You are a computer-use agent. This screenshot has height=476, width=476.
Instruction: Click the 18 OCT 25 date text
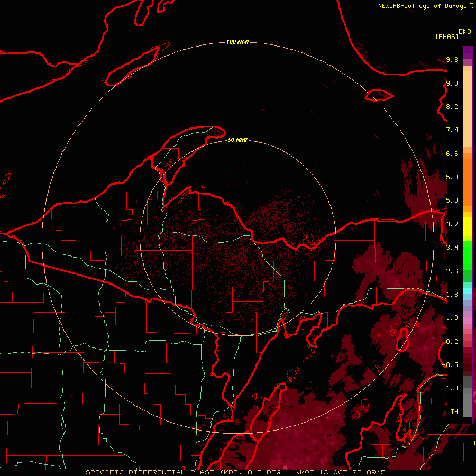click(341, 472)
